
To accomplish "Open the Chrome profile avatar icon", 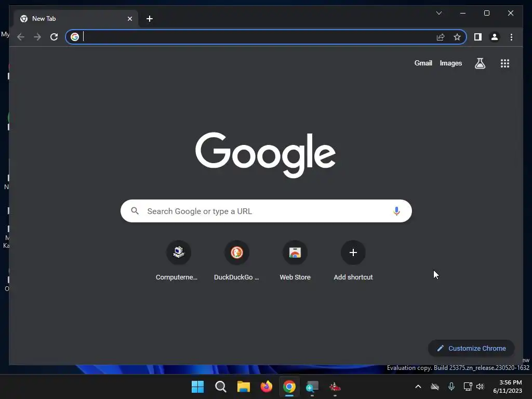I will coord(495,37).
